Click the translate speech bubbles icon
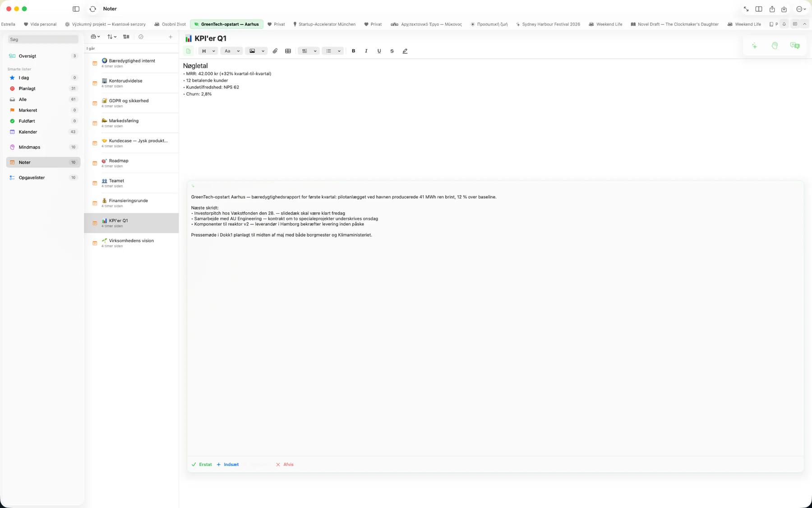This screenshot has width=812, height=508. [795, 46]
